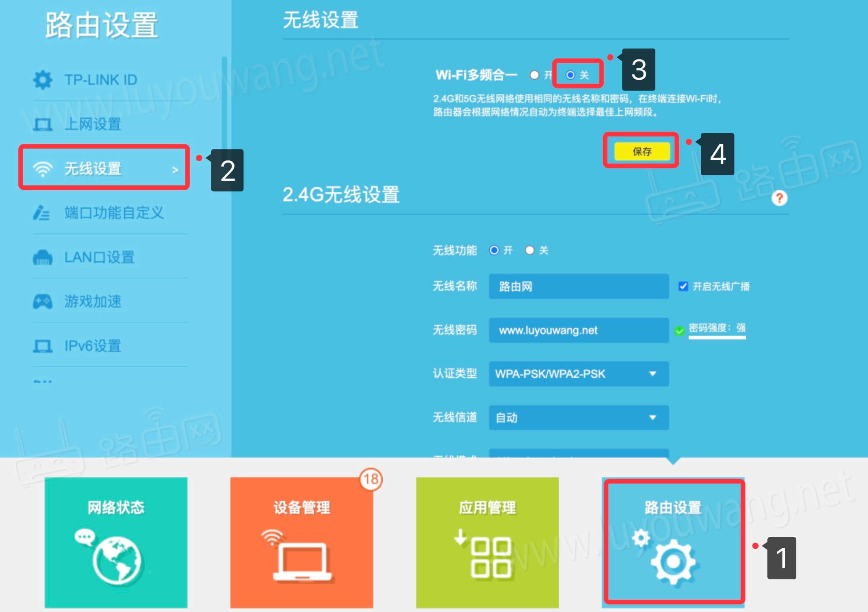The image size is (868, 612).
Task: Click the 无线密码 password field
Action: pyautogui.click(x=579, y=330)
